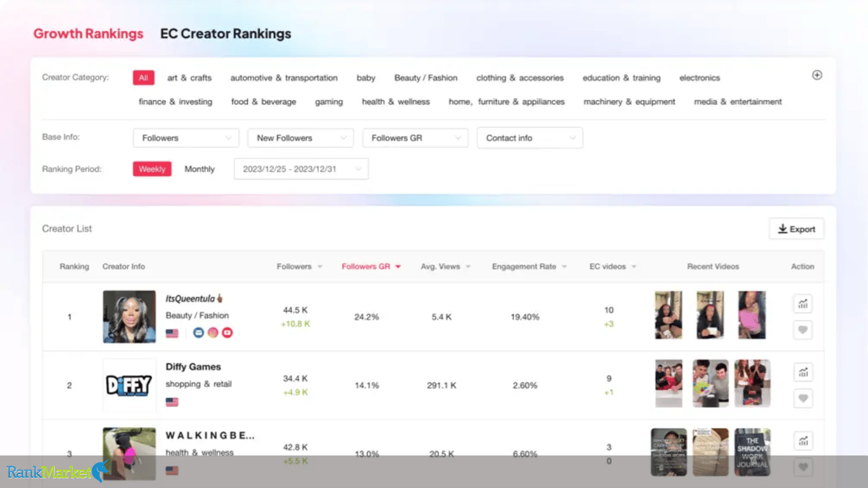Viewport: 868px width, 488px height.
Task: Click the 291.1 K average views value
Action: 442,385
